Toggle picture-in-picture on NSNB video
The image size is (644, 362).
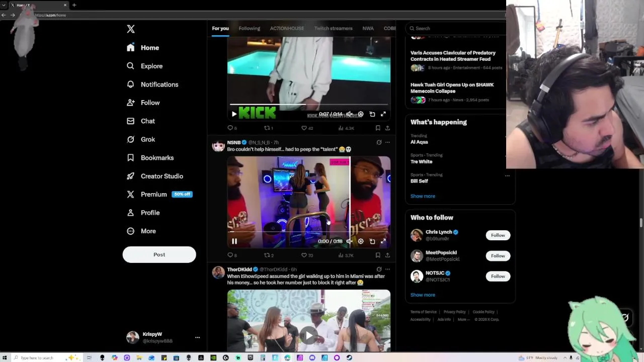pyautogui.click(x=372, y=241)
